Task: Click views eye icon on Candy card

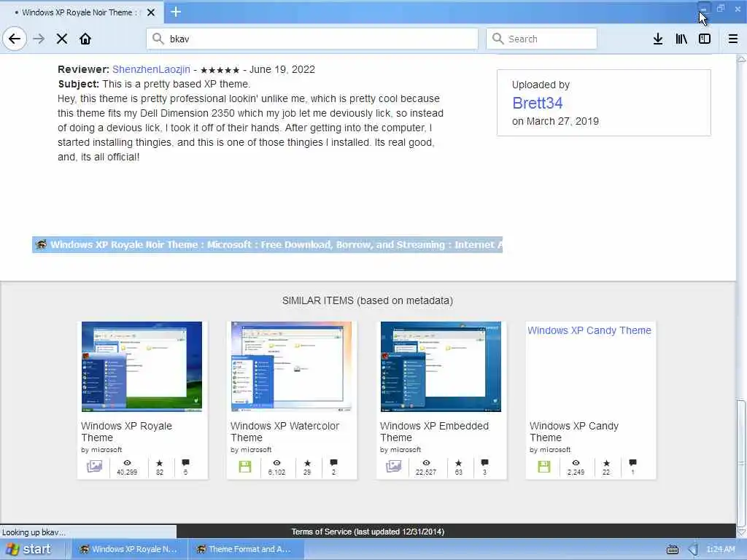Action: 576,463
